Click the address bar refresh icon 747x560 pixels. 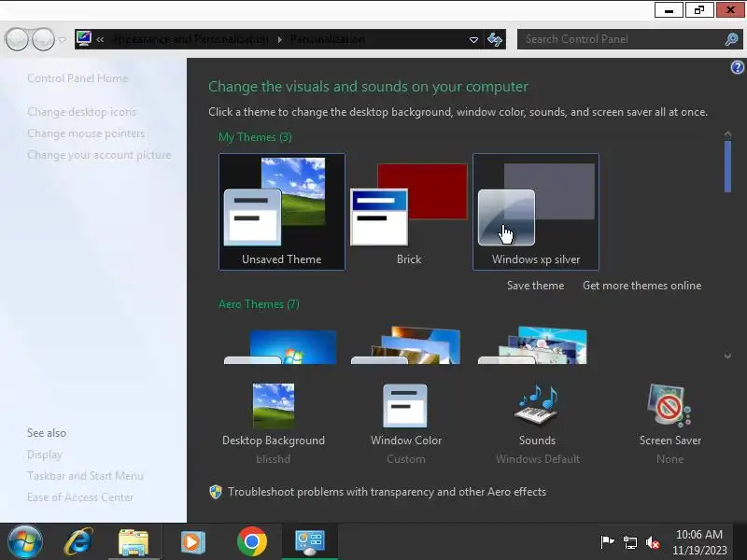495,39
